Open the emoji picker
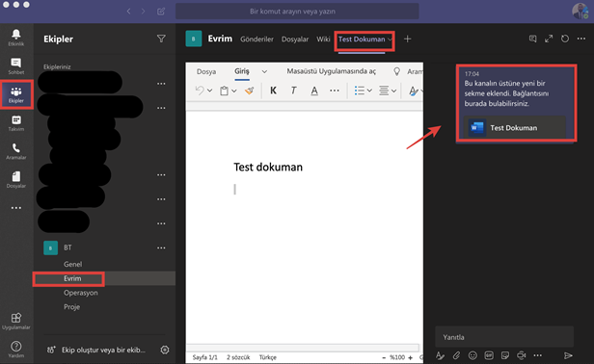Viewport: 594px width, 364px height. pos(472,355)
